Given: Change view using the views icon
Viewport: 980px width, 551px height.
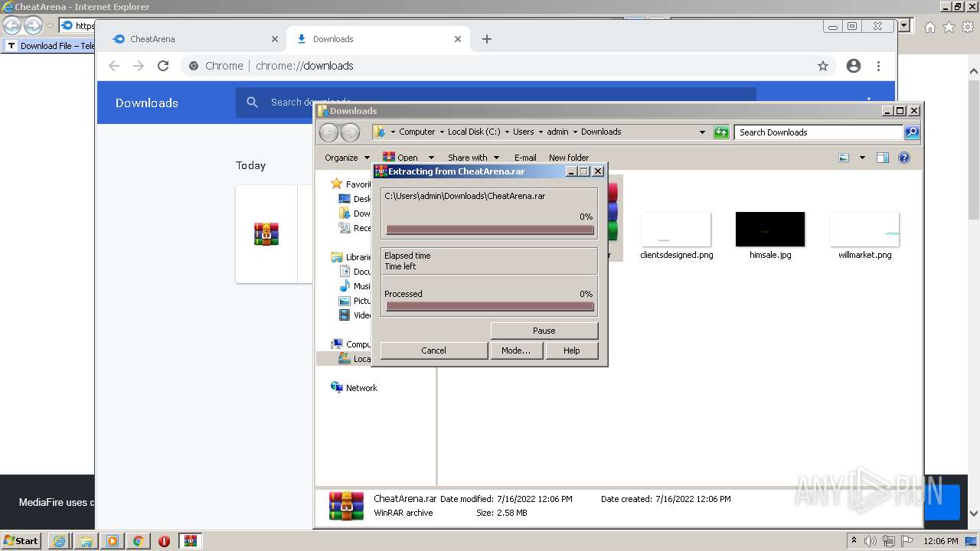Looking at the screenshot, I should [844, 158].
